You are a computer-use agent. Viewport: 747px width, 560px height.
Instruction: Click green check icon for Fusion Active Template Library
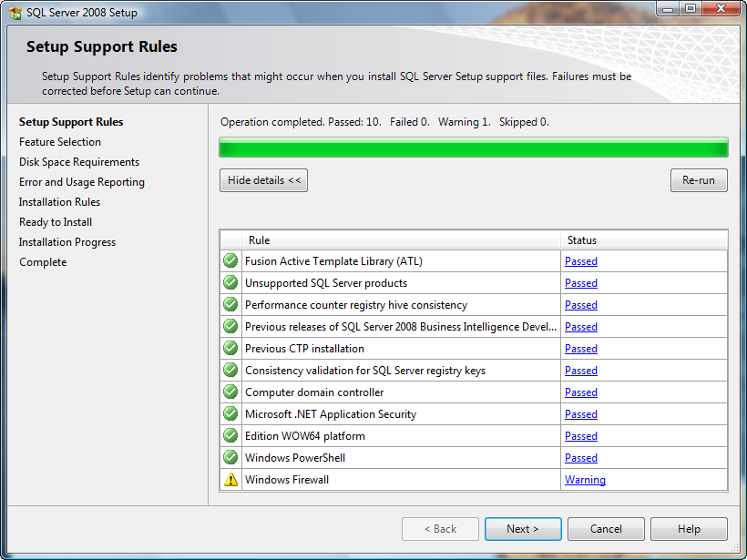pyautogui.click(x=230, y=261)
